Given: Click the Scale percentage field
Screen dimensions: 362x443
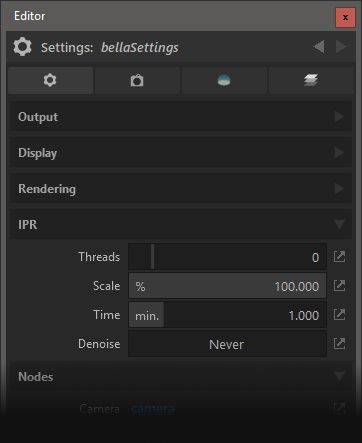Looking at the screenshot, I should (227, 286).
